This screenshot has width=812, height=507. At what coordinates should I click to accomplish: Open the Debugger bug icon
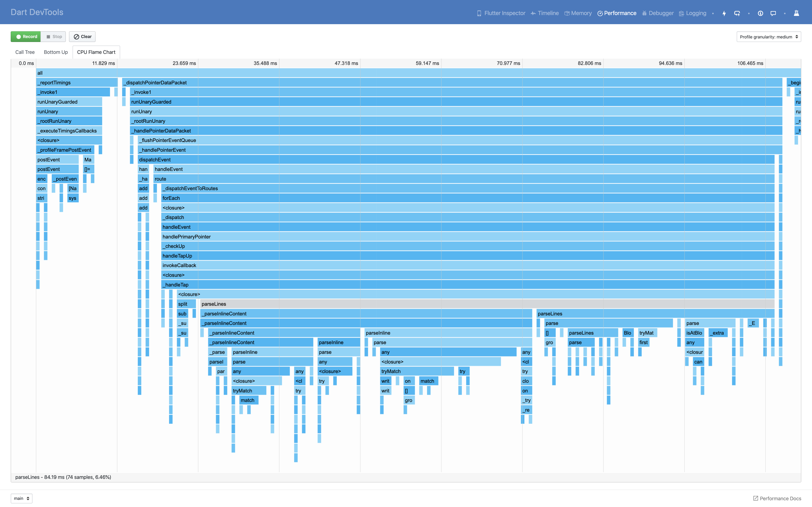tap(644, 13)
